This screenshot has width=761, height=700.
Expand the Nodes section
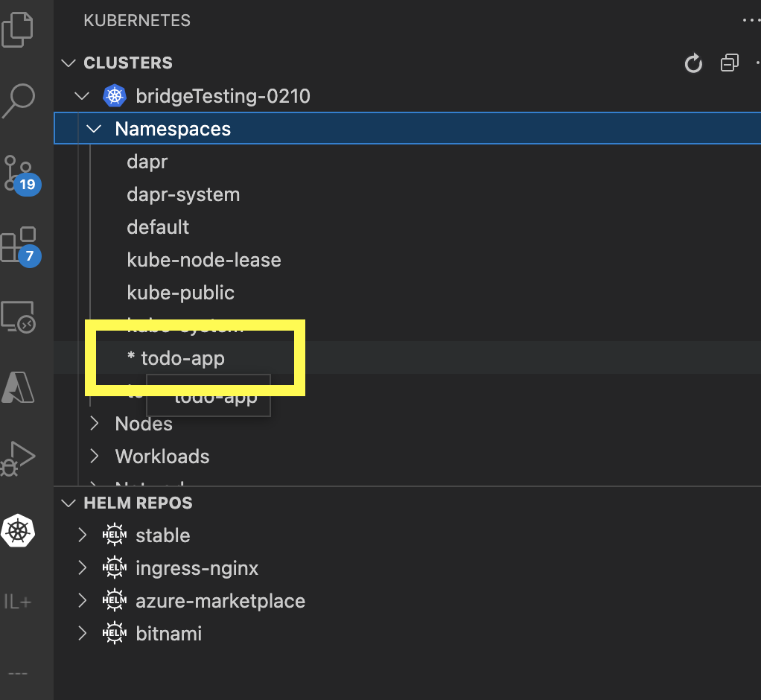[94, 424]
